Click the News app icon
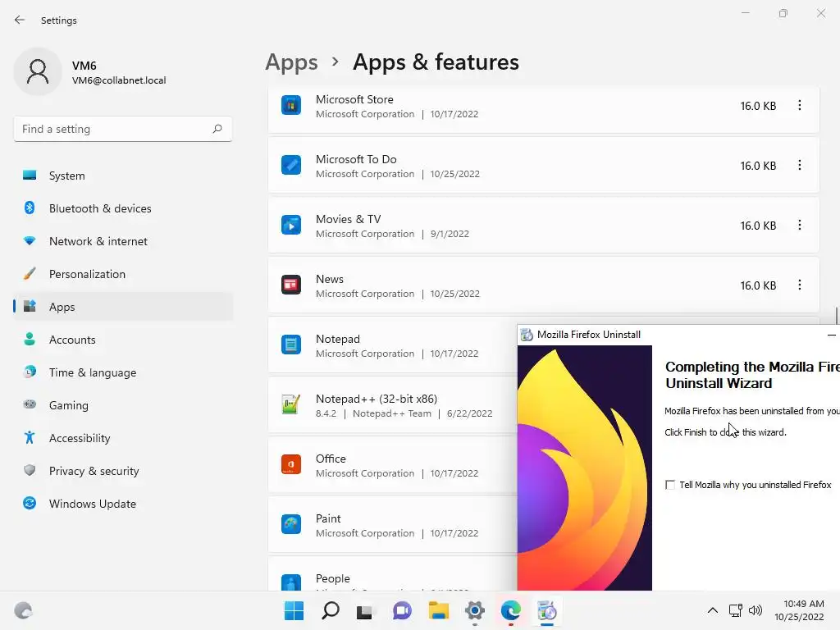Image resolution: width=840 pixels, height=630 pixels. click(291, 285)
